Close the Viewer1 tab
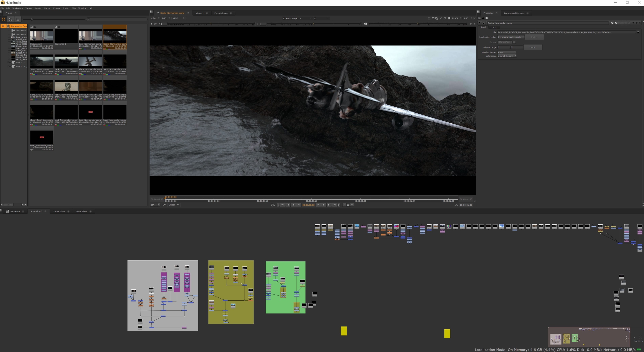Screen dimensions: 644x352 (207, 13)
